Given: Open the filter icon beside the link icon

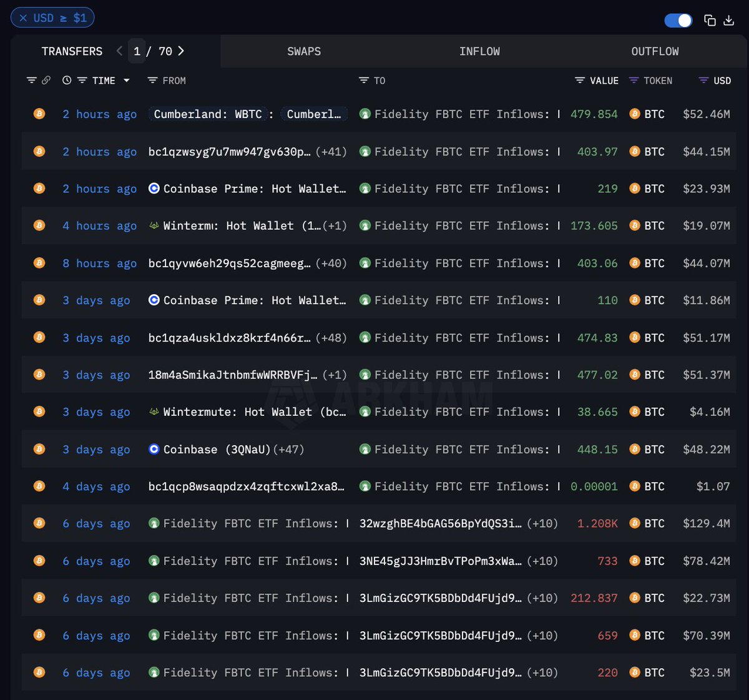Looking at the screenshot, I should pos(32,81).
